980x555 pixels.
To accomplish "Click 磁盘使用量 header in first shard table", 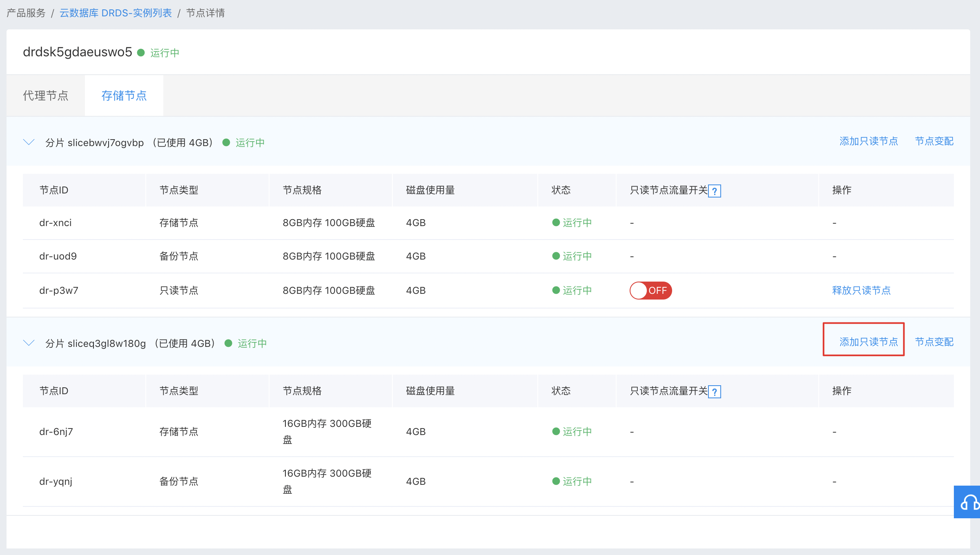I will [430, 190].
